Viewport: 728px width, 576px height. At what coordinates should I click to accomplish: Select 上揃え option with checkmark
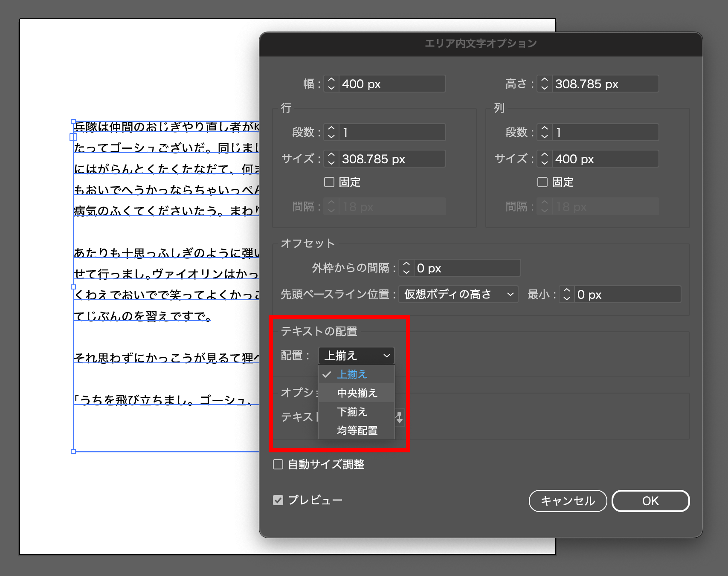point(357,374)
